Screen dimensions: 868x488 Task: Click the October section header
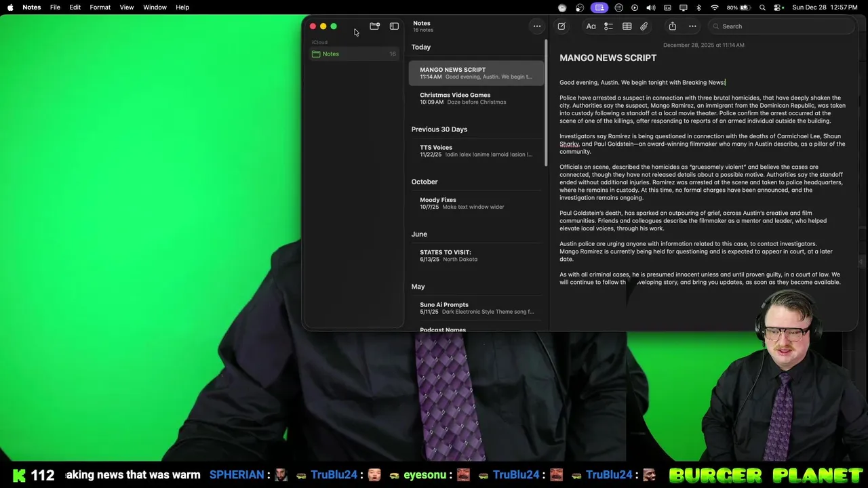(x=425, y=182)
